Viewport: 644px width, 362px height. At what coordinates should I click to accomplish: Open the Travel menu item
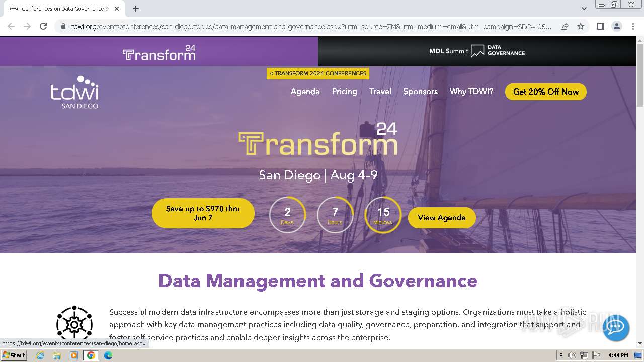(380, 92)
